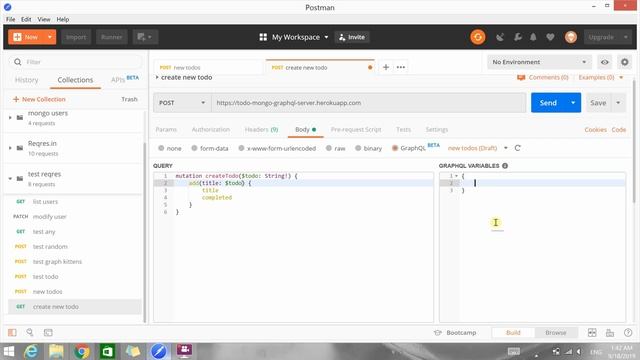This screenshot has height=360, width=640.
Task: Click the Windows Start button
Action: coord(9,351)
